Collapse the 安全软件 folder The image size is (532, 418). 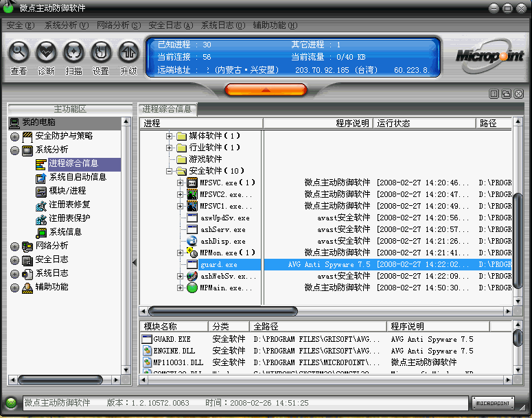[169, 171]
